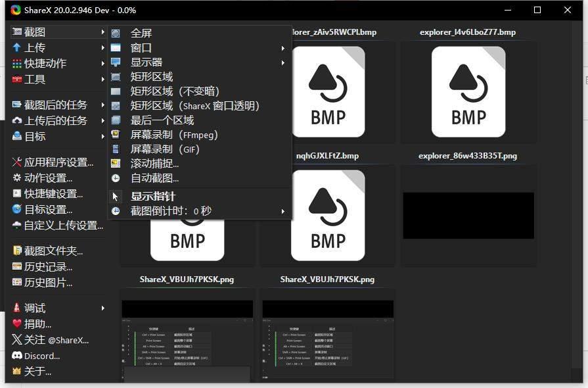588x388 pixels.
Task: Click the explorer_l4v6LboZ77.bmp filename label
Action: click(x=468, y=32)
